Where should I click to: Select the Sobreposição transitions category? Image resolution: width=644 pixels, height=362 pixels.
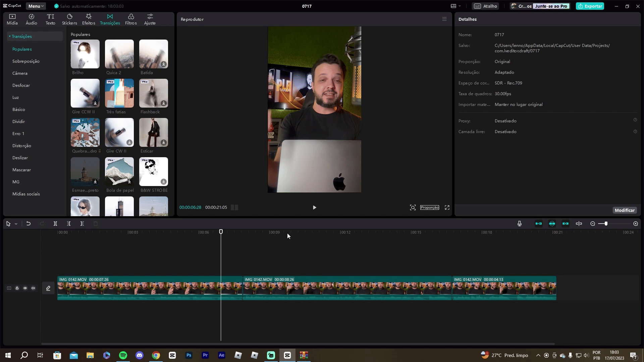(x=26, y=61)
